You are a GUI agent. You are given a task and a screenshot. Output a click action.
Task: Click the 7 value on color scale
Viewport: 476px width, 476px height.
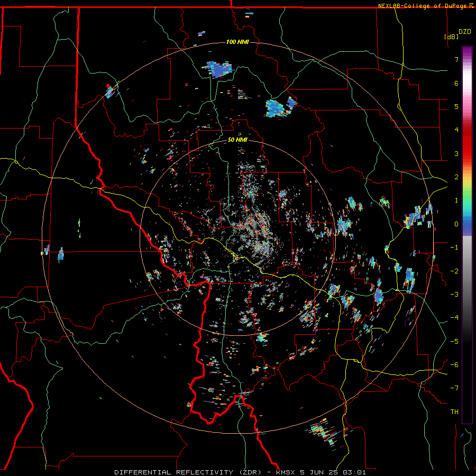456,59
